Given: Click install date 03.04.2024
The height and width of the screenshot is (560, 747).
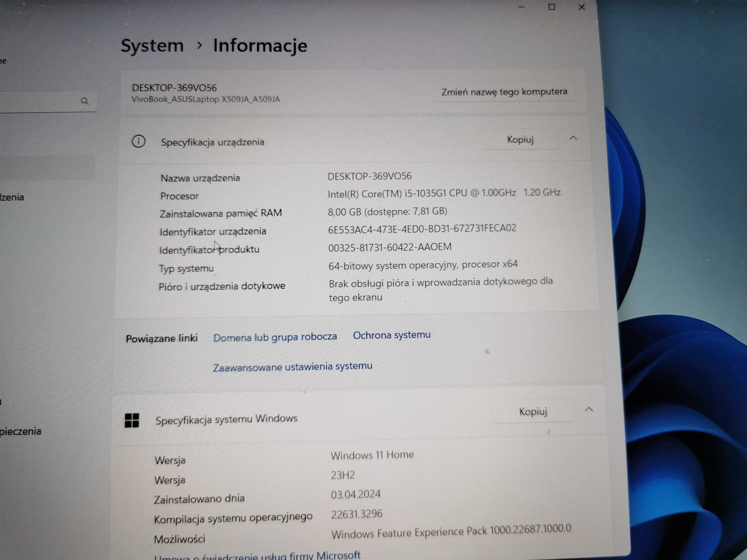Looking at the screenshot, I should coord(356,494).
